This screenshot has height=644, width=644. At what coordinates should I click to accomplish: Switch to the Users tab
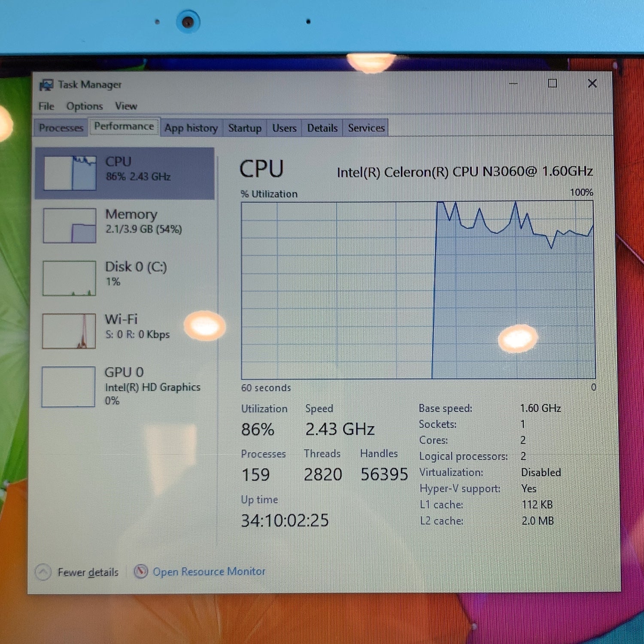pos(284,128)
